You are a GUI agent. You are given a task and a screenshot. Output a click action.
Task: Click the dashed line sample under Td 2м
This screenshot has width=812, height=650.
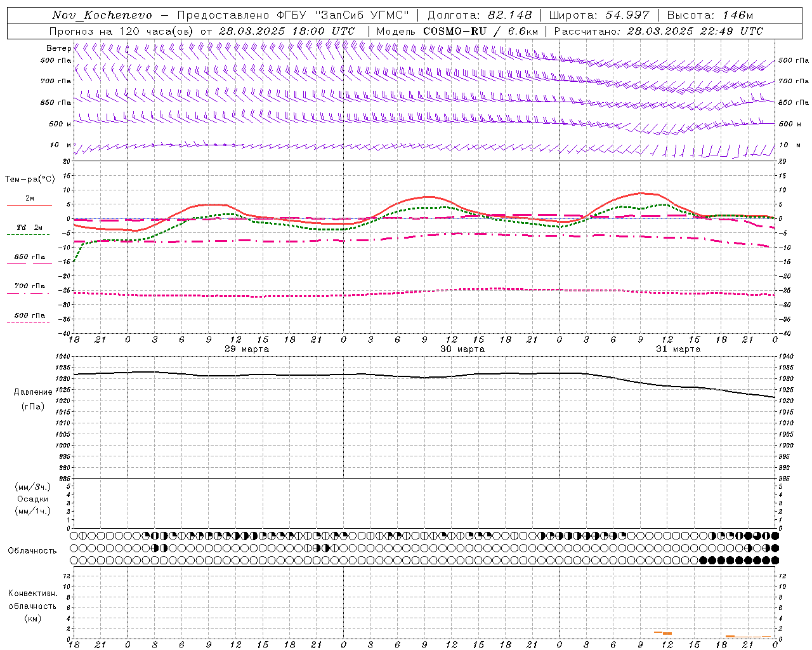(28, 235)
